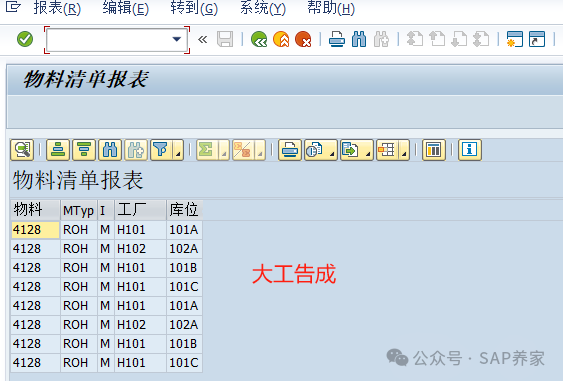
Task: Create a new session window icon
Action: [x=515, y=39]
